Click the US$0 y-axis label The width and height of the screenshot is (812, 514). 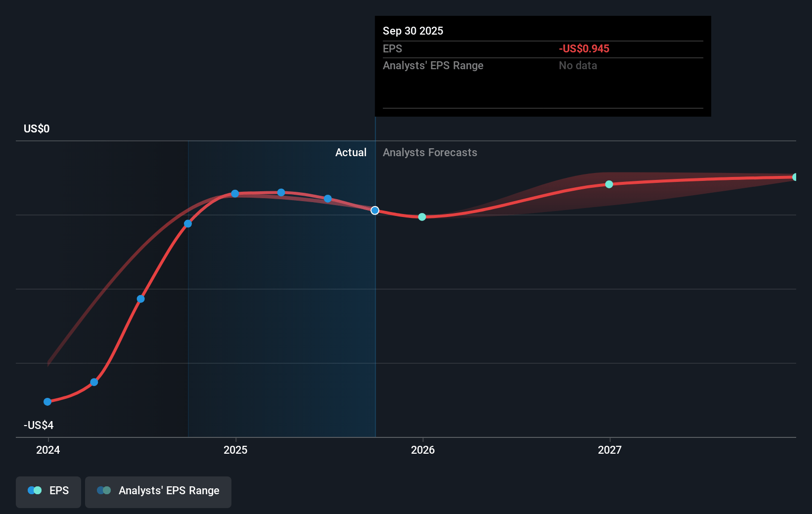tap(37, 129)
